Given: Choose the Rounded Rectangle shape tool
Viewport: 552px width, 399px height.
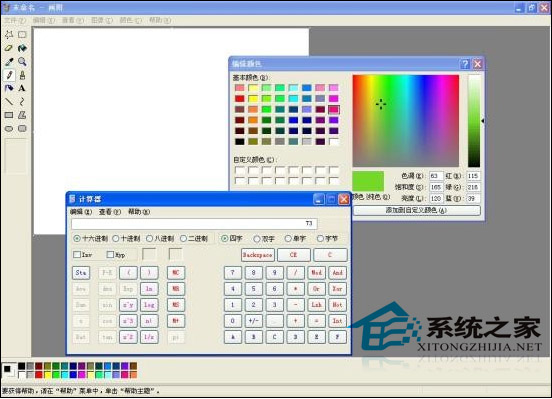Looking at the screenshot, I should (x=22, y=129).
